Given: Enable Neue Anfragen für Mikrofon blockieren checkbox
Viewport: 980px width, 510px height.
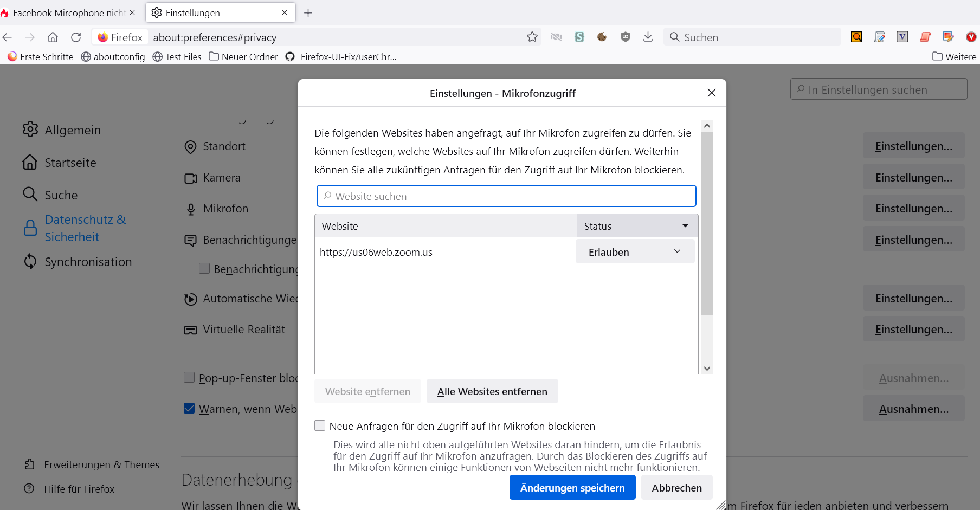Looking at the screenshot, I should tap(320, 425).
